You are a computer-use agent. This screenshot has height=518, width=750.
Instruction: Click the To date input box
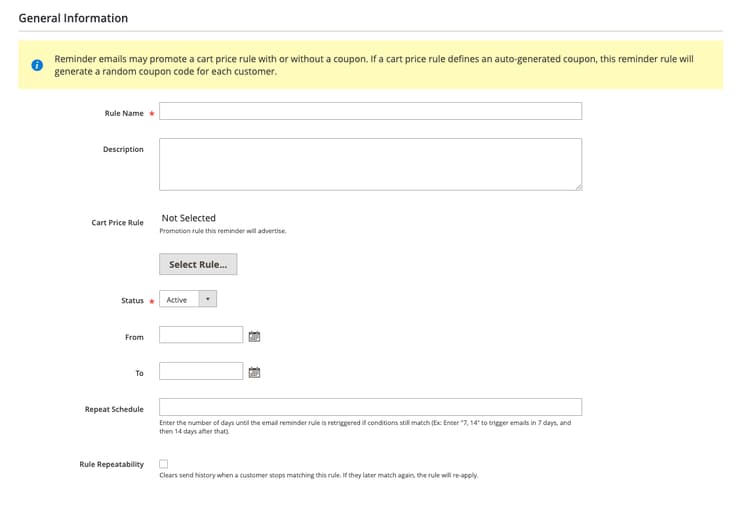click(x=201, y=371)
